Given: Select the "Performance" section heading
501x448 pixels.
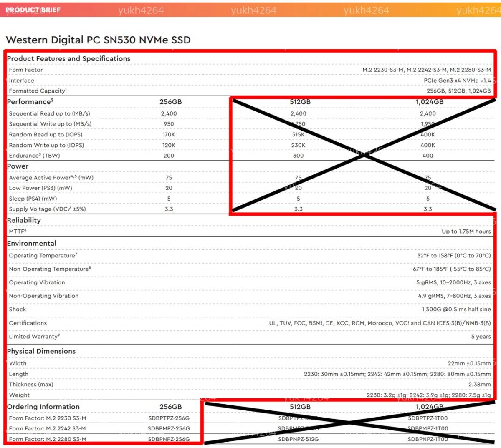Looking at the screenshot, I should [x=30, y=102].
